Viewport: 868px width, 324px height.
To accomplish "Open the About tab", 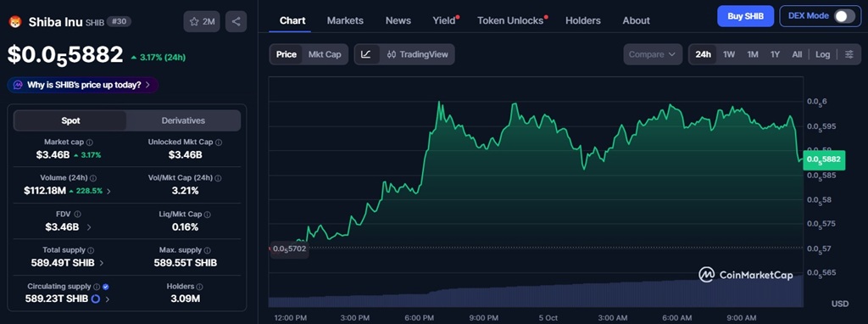I will [636, 20].
